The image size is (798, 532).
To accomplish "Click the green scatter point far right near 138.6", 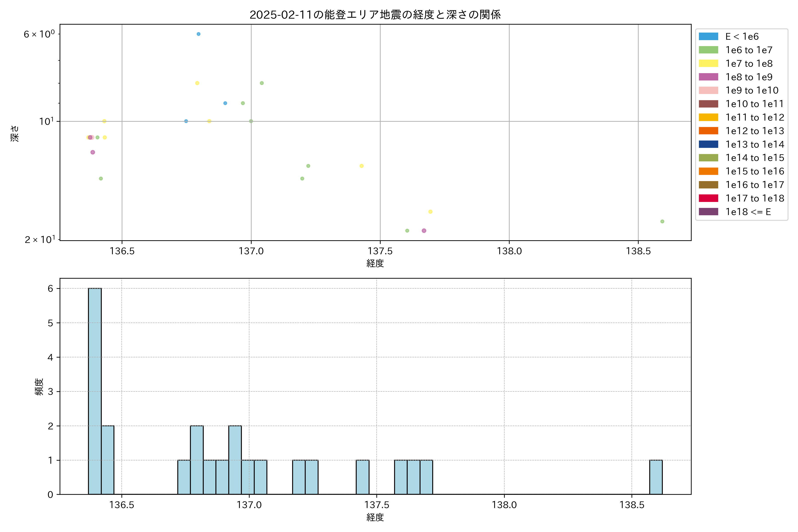I will [662, 221].
